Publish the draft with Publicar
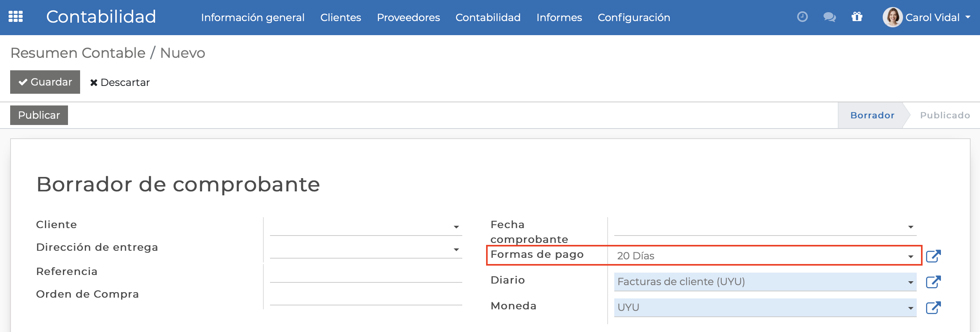The image size is (980, 332). [x=39, y=115]
